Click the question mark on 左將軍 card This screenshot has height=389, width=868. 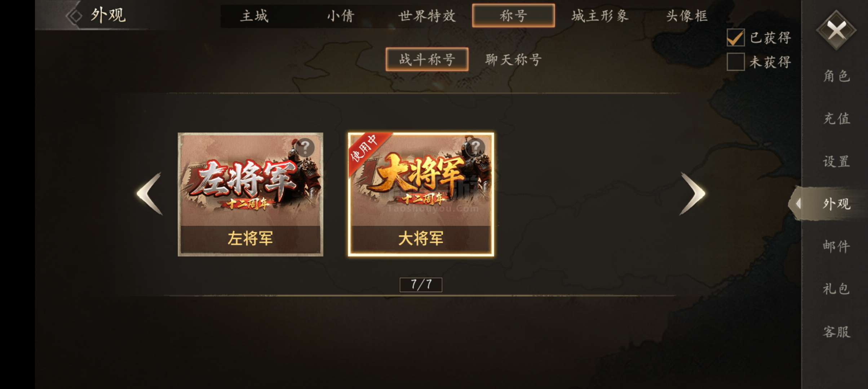point(306,147)
